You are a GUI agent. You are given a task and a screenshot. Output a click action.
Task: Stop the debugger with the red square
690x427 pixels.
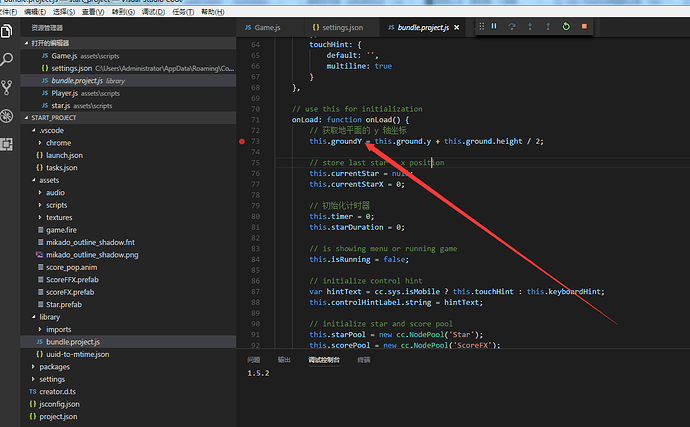[584, 26]
